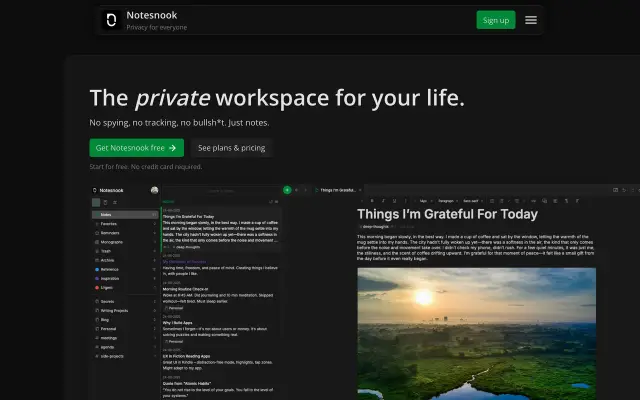Click the note search field
The height and width of the screenshot is (400, 640).
[221, 191]
